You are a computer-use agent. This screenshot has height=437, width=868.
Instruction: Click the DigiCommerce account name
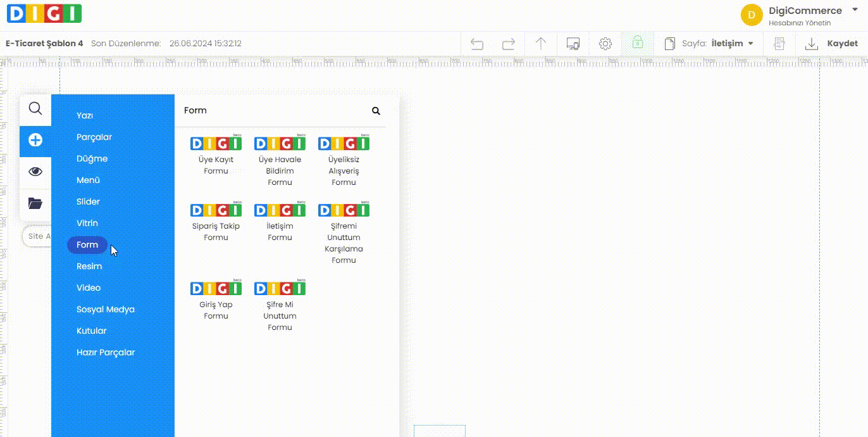[805, 10]
